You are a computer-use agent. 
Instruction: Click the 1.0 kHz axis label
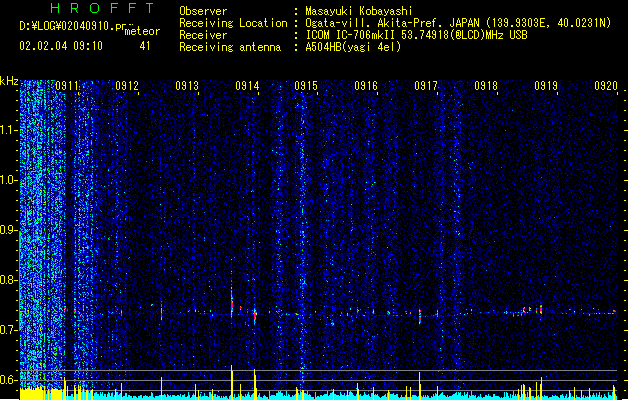[8, 179]
